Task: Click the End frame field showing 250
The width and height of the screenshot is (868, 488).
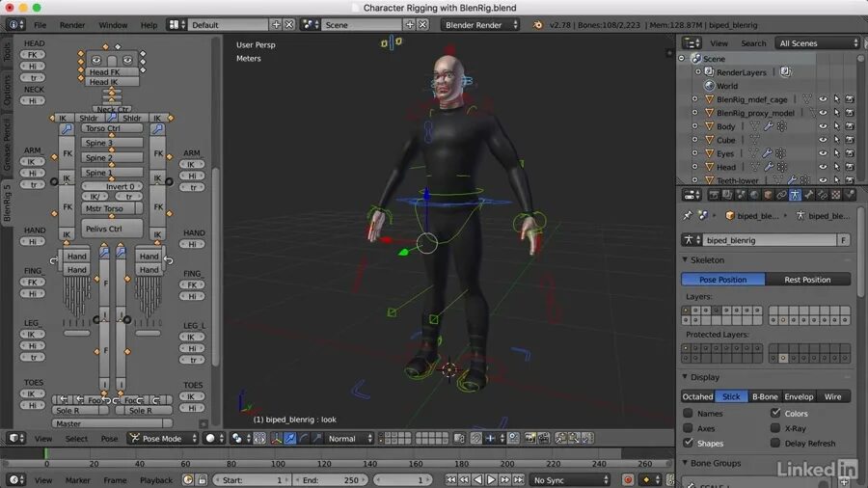Action: tap(330, 479)
